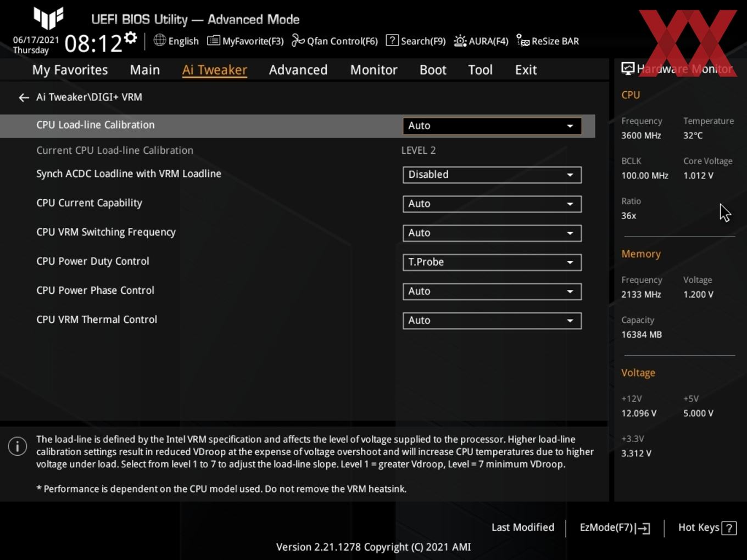Expand Synch ACDC Loadline dropdown
Image resolution: width=747 pixels, height=560 pixels.
tap(492, 175)
